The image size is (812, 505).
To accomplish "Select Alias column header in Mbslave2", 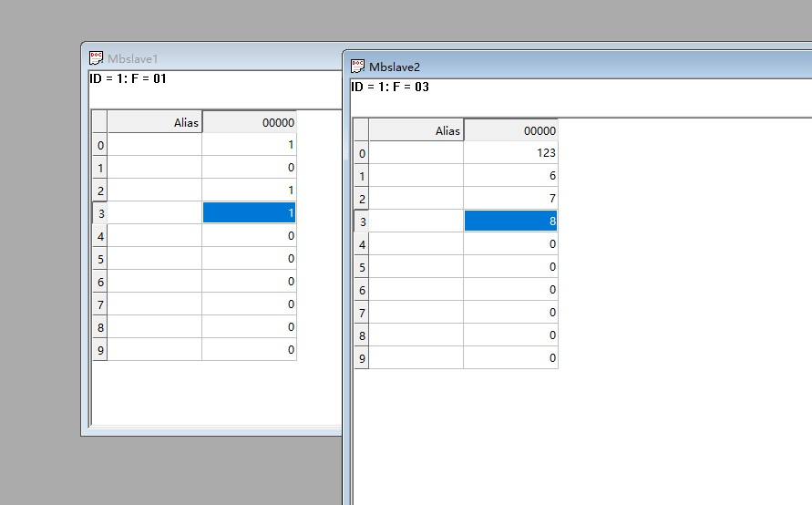I will tap(416, 130).
